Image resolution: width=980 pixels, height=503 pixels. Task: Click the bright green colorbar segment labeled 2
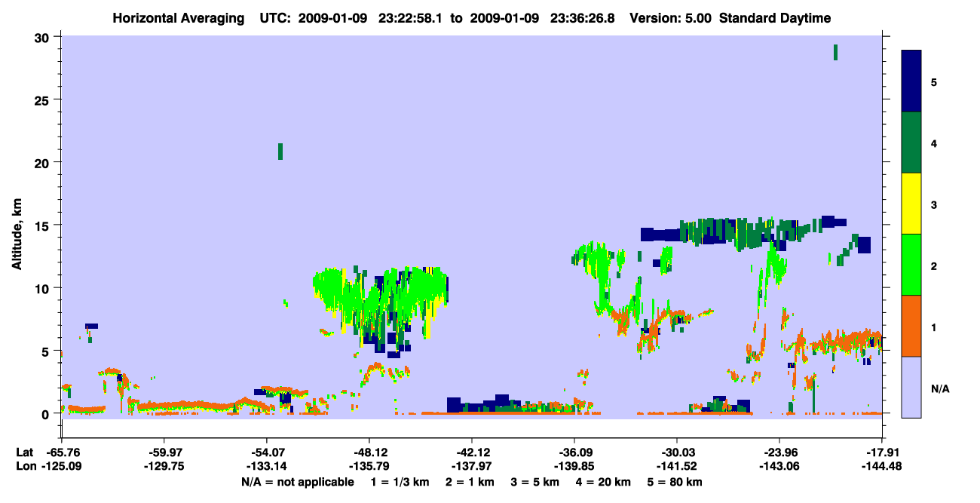point(911,265)
